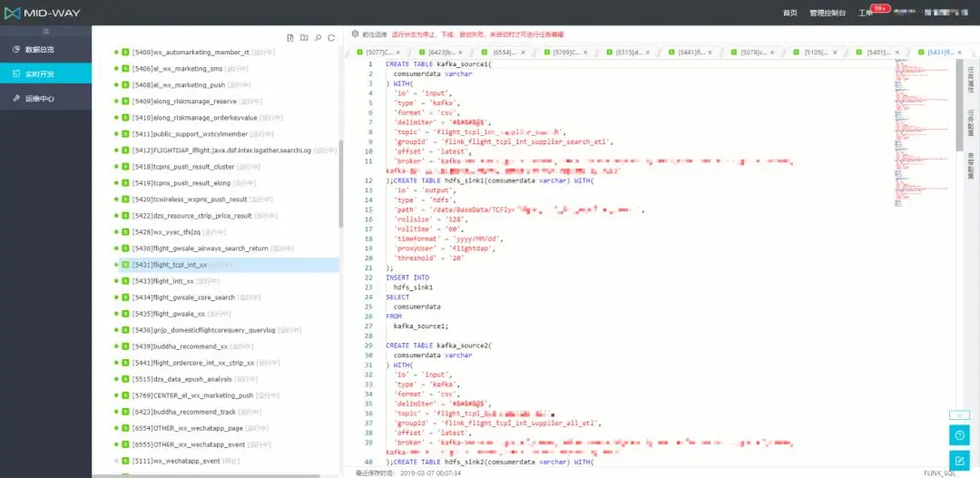Close the [5769] editor tab
980x478 pixels.
pyautogui.click(x=585, y=53)
